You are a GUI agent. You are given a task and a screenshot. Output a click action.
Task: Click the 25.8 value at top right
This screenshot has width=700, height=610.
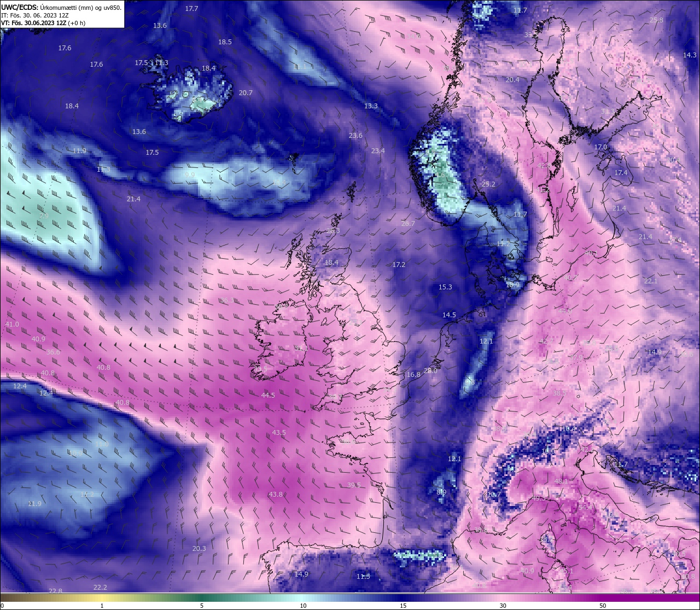pyautogui.click(x=656, y=20)
